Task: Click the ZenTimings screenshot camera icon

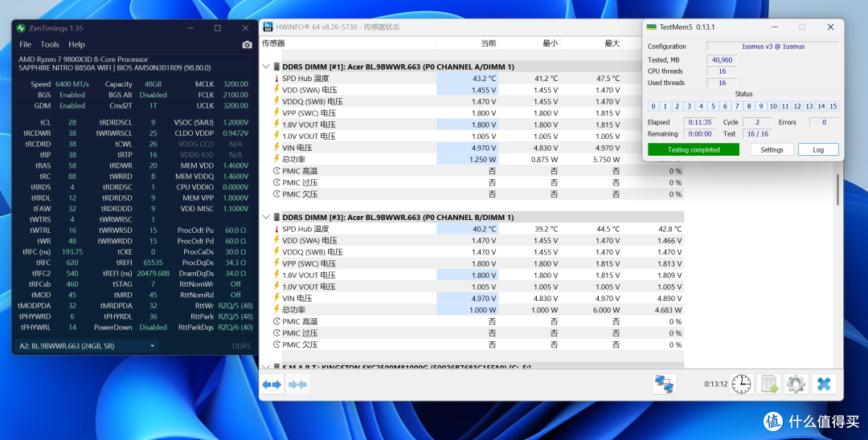Action: (247, 45)
